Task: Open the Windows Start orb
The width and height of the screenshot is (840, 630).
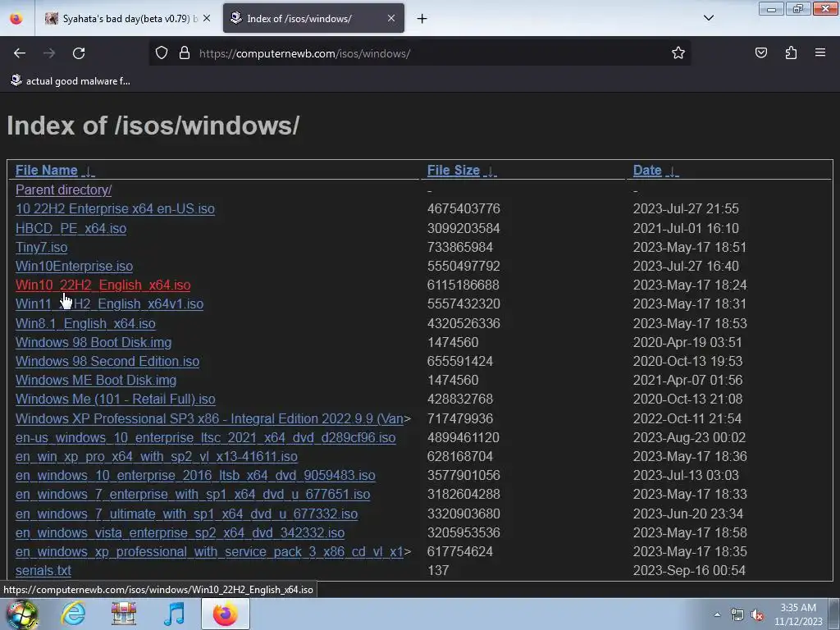Action: pos(21,614)
